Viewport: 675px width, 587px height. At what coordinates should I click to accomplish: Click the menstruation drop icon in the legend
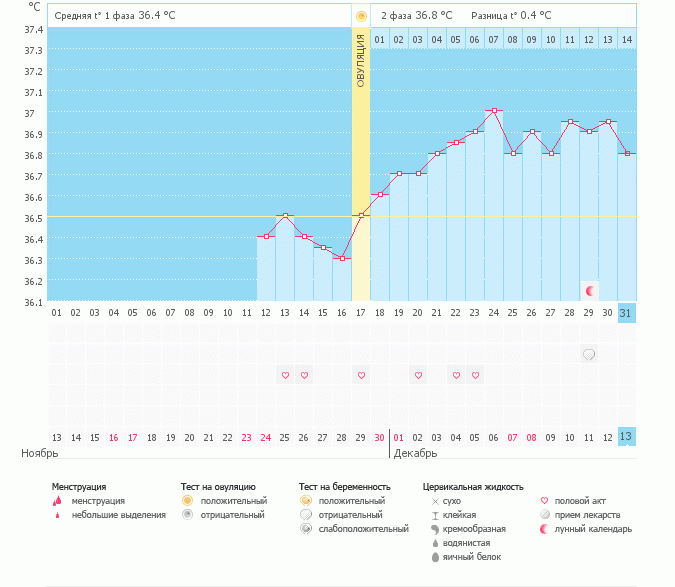point(58,500)
